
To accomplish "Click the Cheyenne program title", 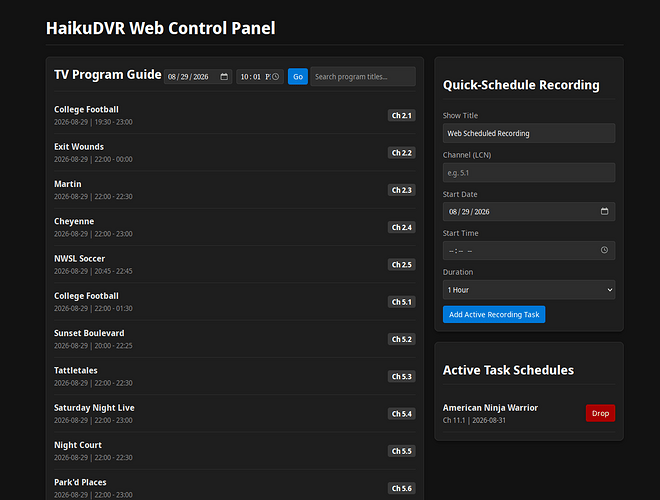I will (x=74, y=221).
